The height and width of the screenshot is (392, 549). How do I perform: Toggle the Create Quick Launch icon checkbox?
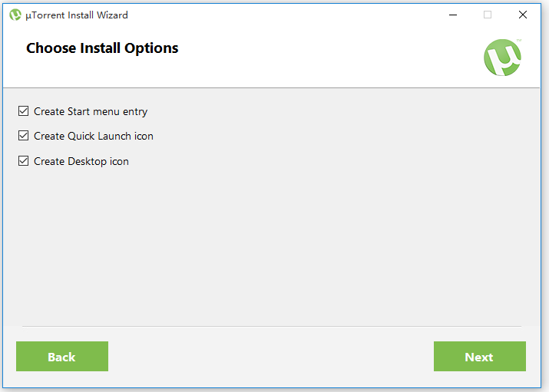[x=24, y=136]
